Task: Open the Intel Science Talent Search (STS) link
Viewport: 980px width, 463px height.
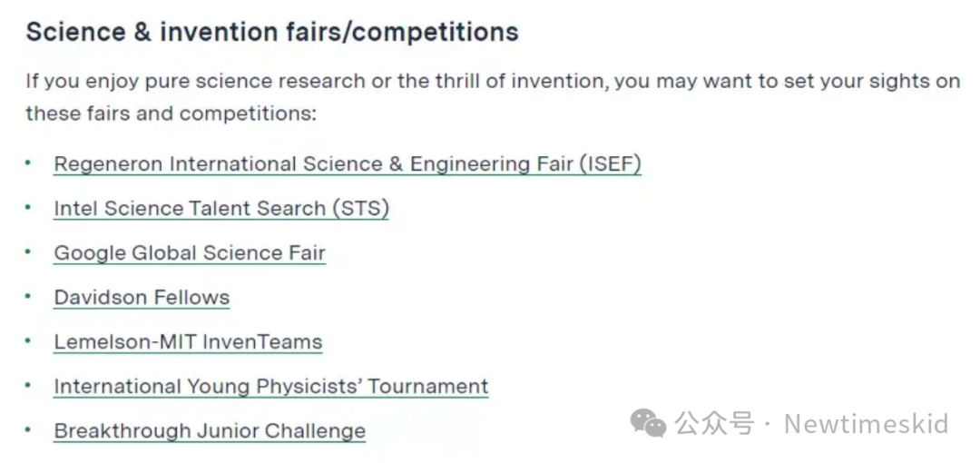Action: 221,209
